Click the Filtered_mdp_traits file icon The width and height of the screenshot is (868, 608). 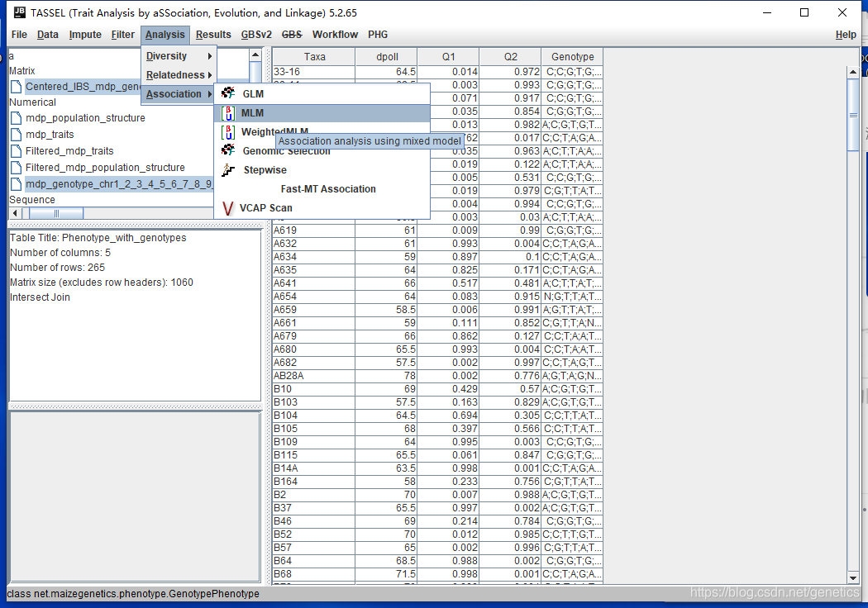tap(16, 151)
